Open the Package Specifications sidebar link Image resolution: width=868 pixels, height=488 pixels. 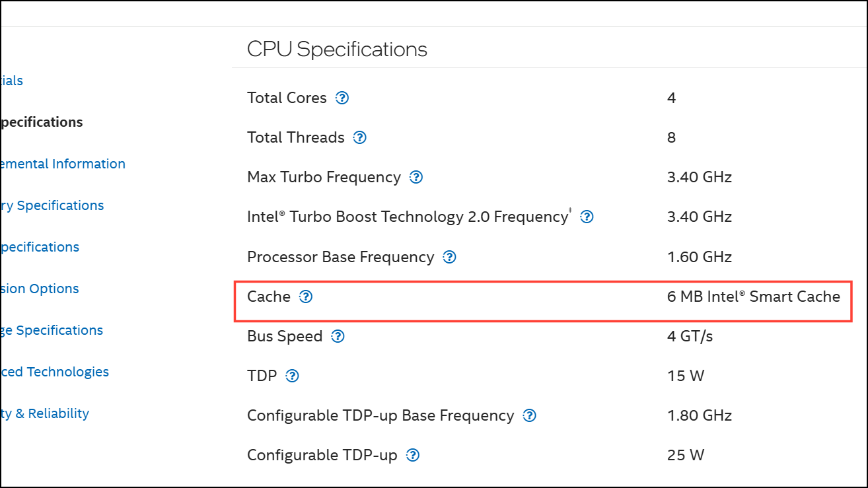tap(52, 330)
